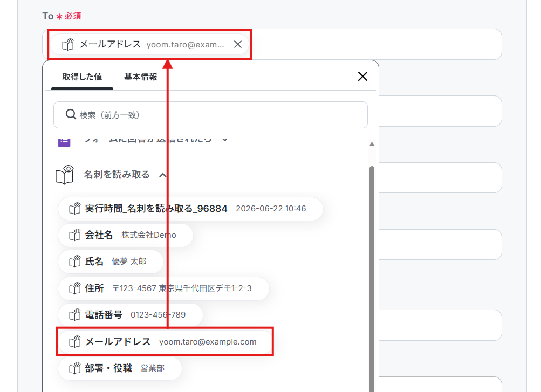541x392 pixels.
Task: Select the 取得した値 tab
Action: 82,77
